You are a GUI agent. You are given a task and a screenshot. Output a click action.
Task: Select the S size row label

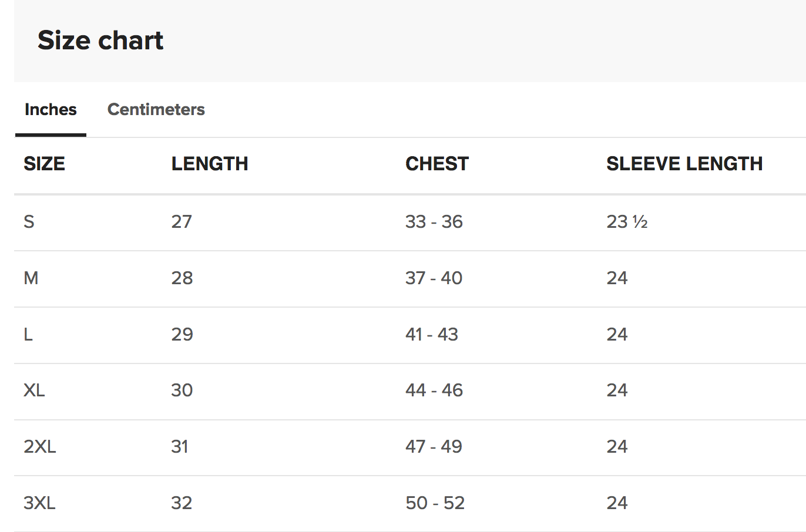[x=29, y=222]
